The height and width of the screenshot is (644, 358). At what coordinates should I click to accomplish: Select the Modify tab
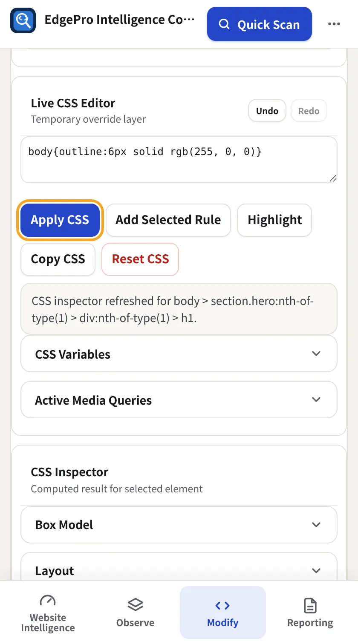(223, 612)
